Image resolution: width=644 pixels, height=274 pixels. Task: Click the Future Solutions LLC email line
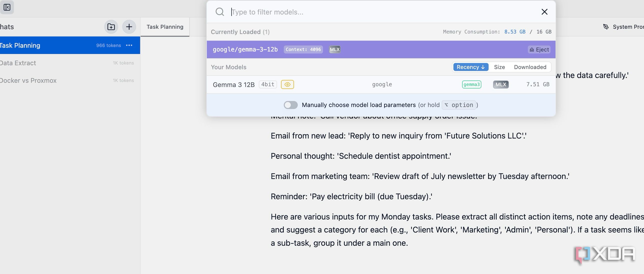pos(398,135)
